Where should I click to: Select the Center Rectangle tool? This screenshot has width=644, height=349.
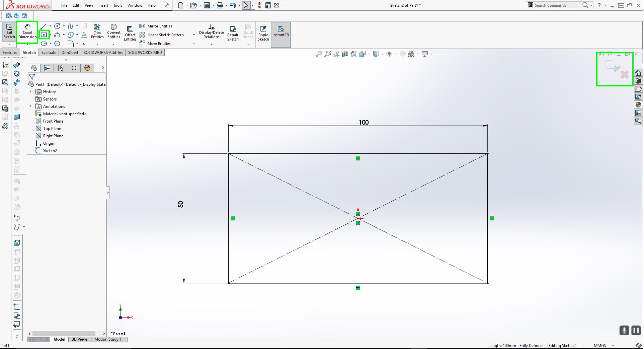(x=44, y=34)
